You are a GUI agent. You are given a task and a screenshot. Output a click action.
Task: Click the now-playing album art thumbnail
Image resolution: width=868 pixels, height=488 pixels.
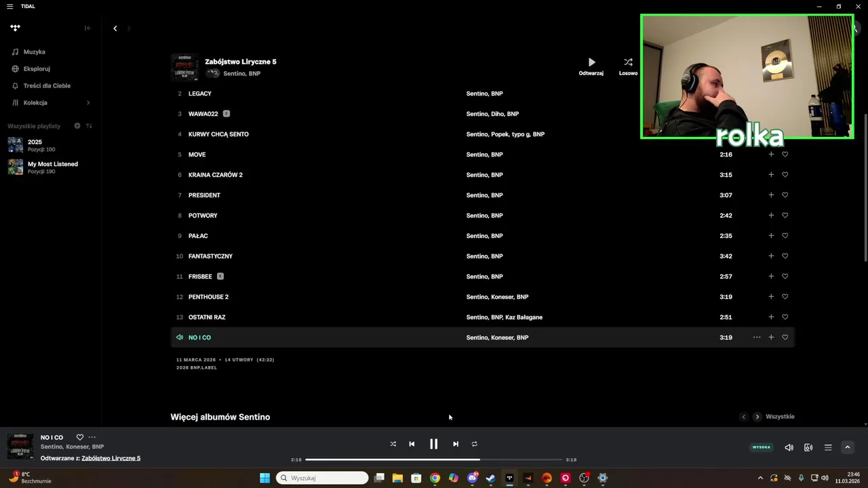(20, 446)
